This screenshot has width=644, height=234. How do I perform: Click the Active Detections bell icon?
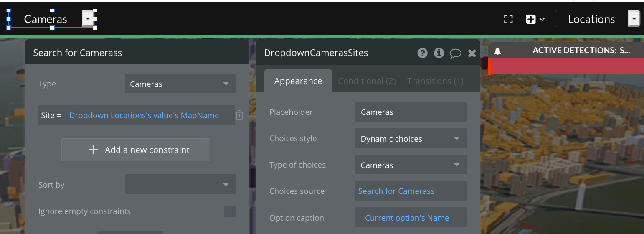tap(497, 51)
